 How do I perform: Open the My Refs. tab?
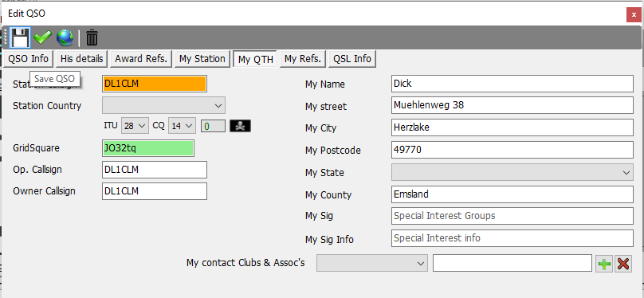point(303,59)
